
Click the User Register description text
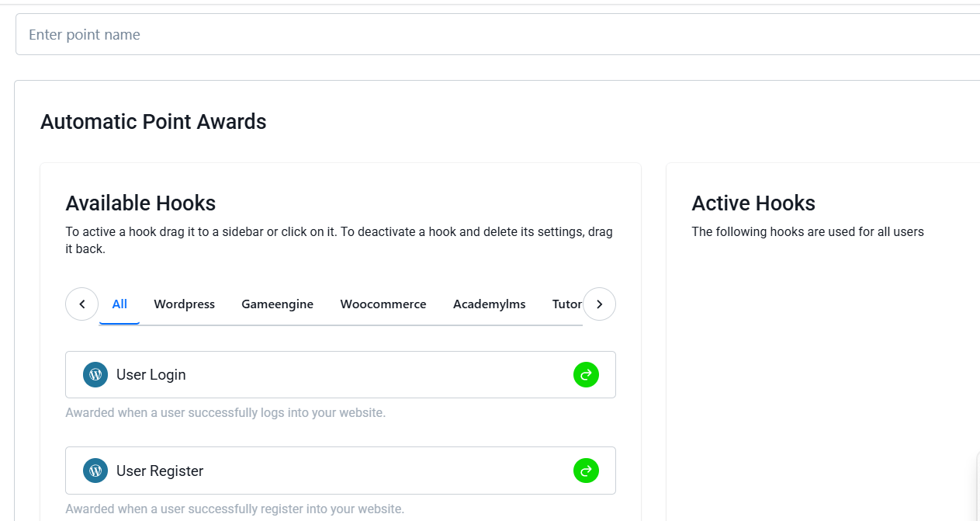pyautogui.click(x=235, y=509)
